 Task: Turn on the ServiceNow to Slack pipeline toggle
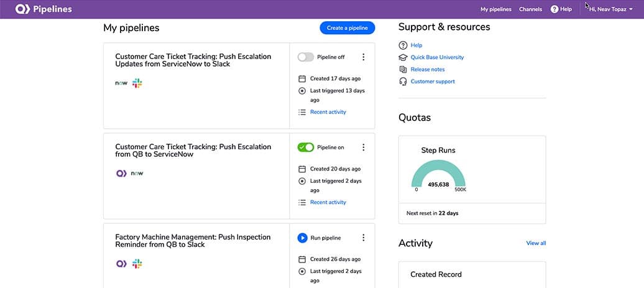pos(306,57)
